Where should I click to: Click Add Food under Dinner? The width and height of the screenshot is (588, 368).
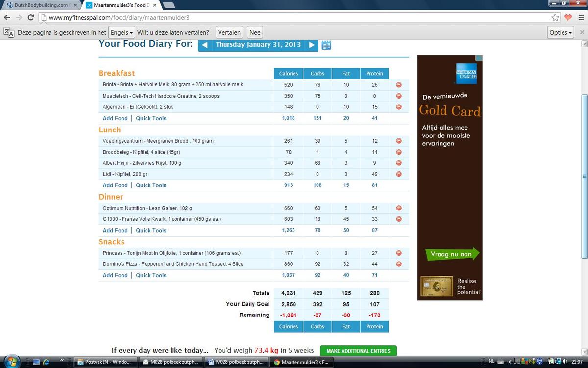(115, 230)
